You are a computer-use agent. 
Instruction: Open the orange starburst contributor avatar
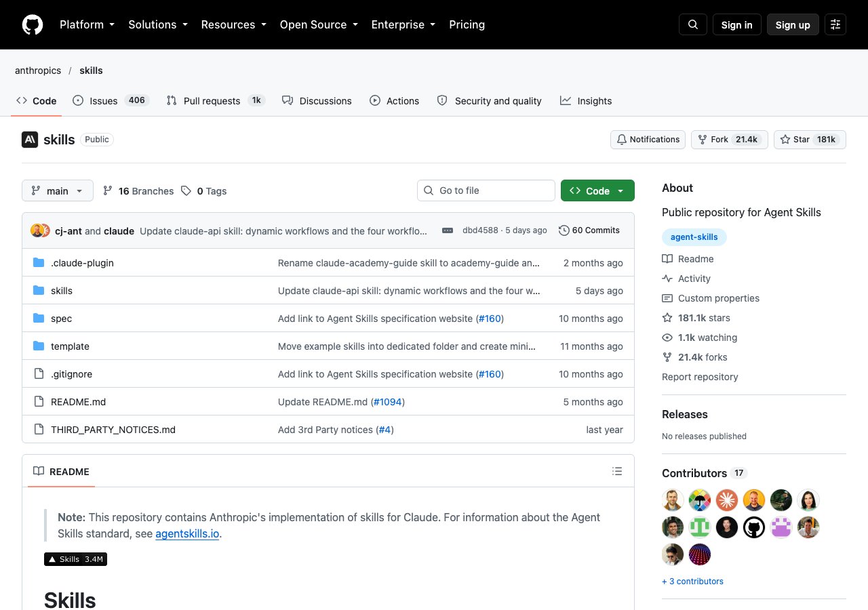(x=727, y=500)
